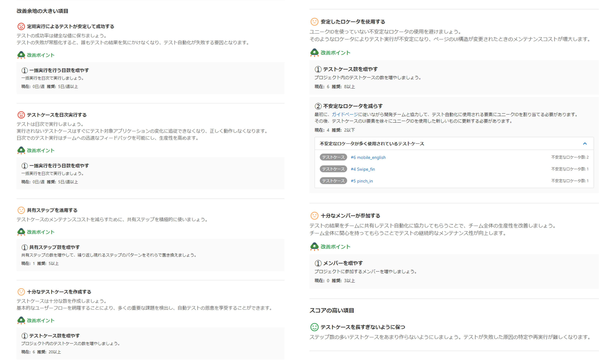Click the rocket icon under 十分なメンバーが参加する
The width and height of the screenshot is (602, 364).
click(x=314, y=246)
